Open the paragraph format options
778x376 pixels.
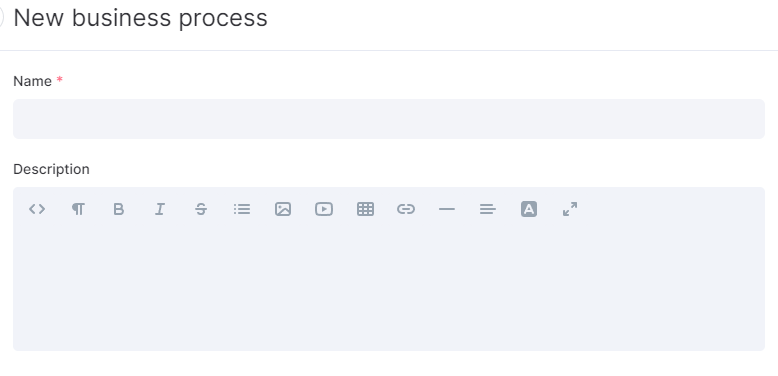(x=78, y=209)
